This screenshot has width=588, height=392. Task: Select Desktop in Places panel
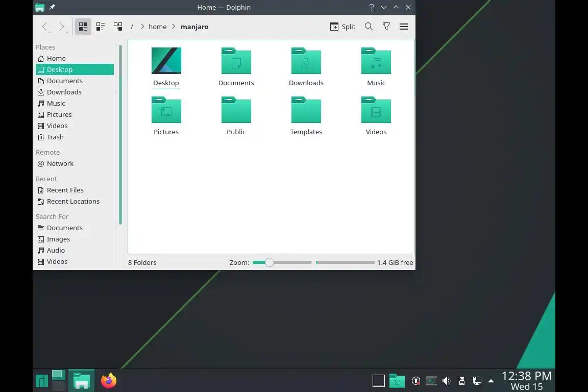pos(75,70)
